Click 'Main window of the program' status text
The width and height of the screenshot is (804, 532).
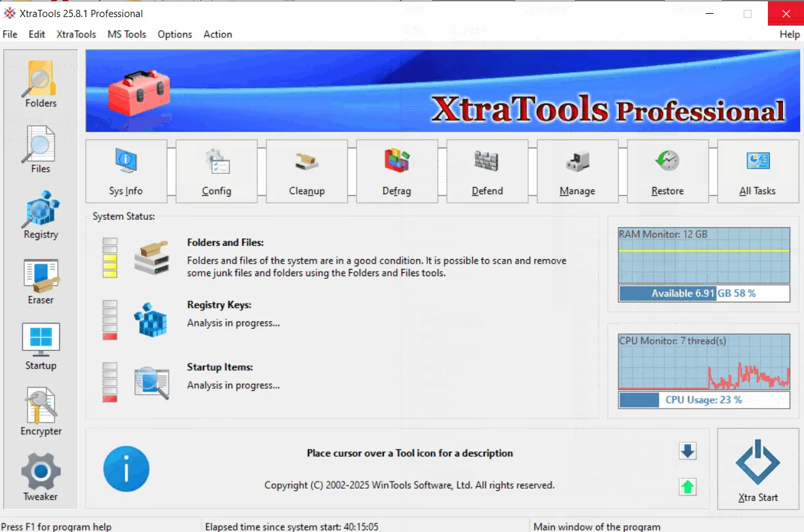click(597, 526)
